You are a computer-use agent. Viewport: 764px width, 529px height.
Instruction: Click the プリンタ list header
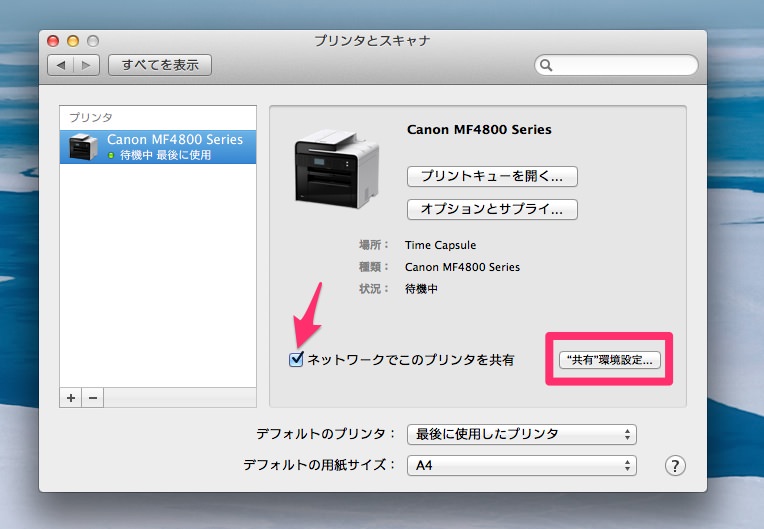91,117
